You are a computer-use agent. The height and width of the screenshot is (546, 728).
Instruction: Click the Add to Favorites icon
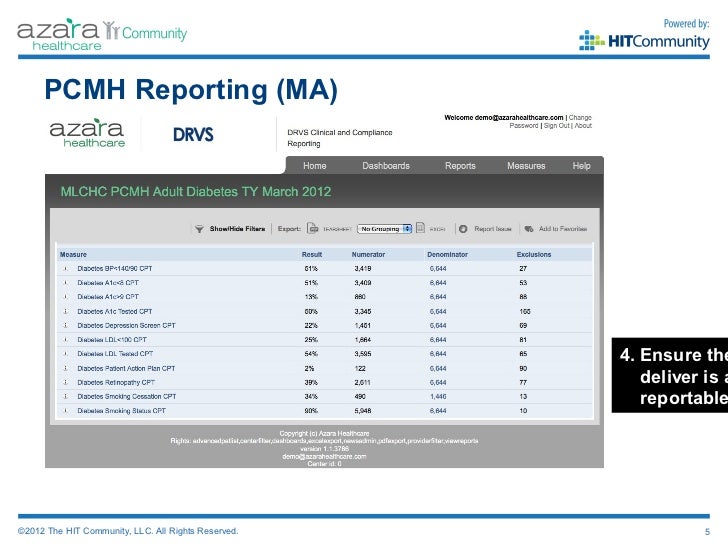point(529,229)
